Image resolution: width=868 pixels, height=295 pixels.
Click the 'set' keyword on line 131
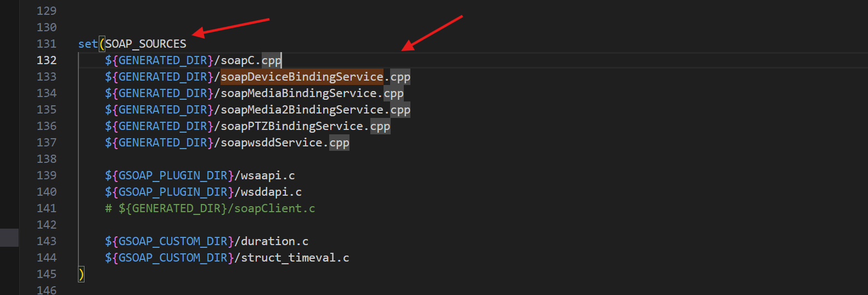click(88, 44)
